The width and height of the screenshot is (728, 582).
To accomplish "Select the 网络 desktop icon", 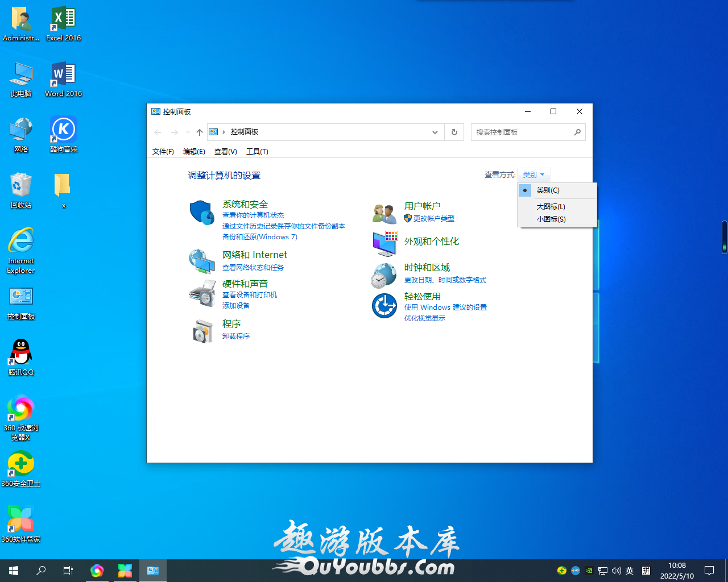I will click(x=21, y=135).
